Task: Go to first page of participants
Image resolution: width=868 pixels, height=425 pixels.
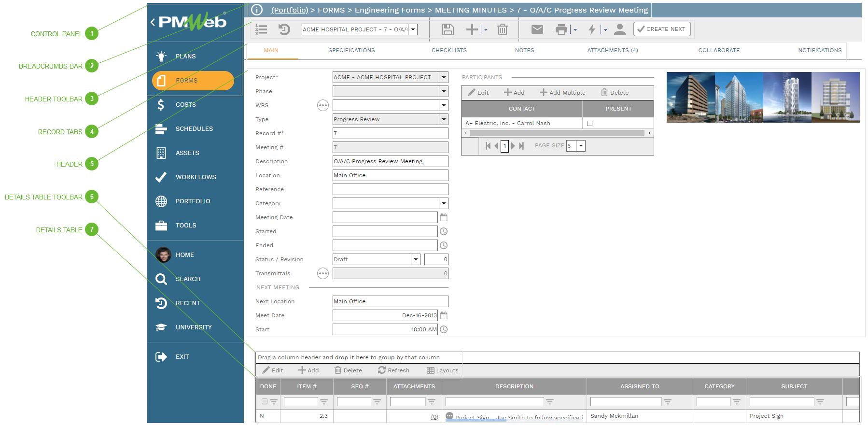Action: pos(488,146)
